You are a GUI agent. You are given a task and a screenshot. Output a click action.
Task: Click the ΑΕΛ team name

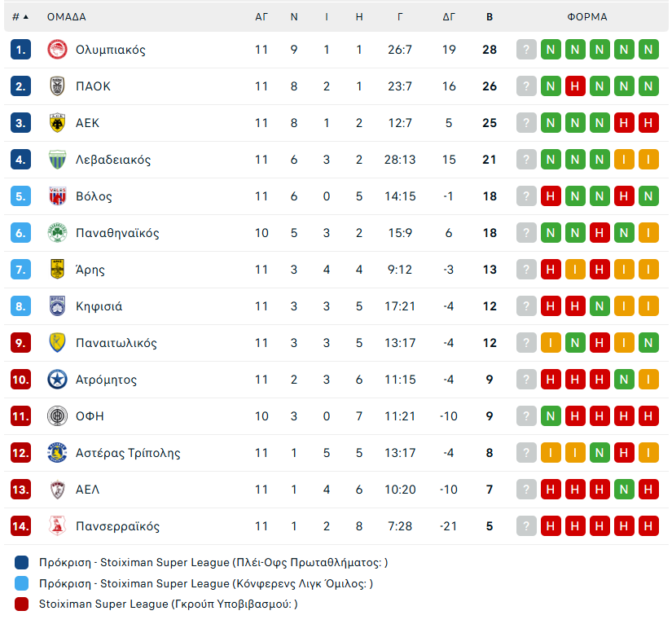click(x=87, y=490)
